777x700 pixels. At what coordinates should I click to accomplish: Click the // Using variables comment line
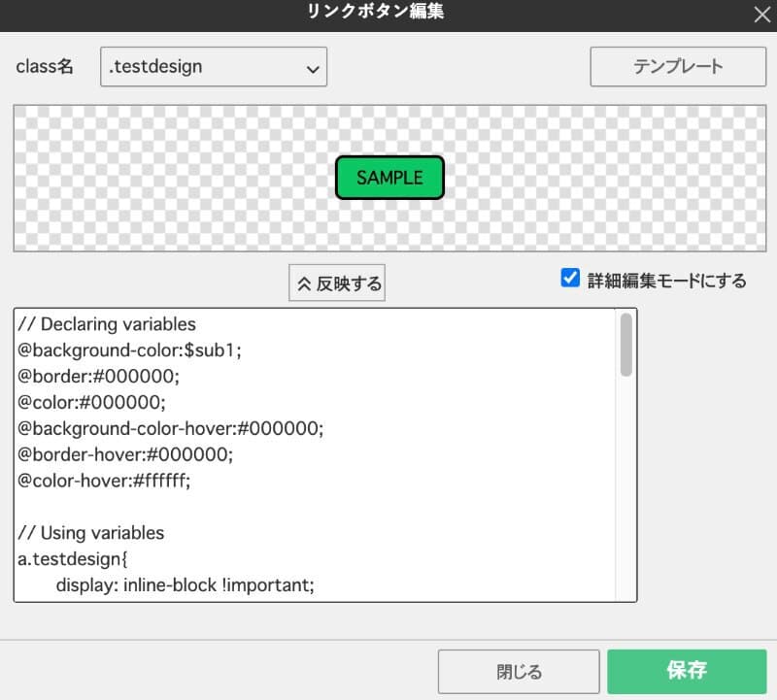tap(91, 533)
